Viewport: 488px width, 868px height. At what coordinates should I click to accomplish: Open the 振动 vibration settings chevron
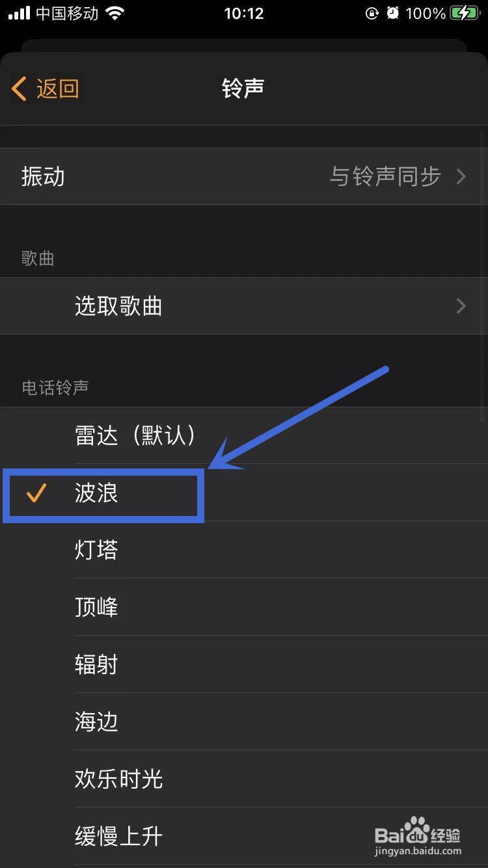(x=461, y=176)
